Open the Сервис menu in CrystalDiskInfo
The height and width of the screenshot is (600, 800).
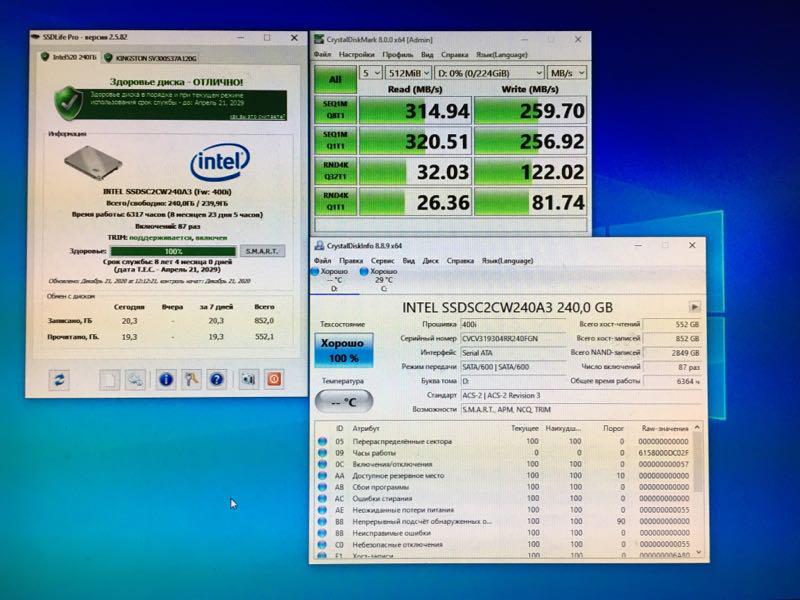tap(382, 261)
